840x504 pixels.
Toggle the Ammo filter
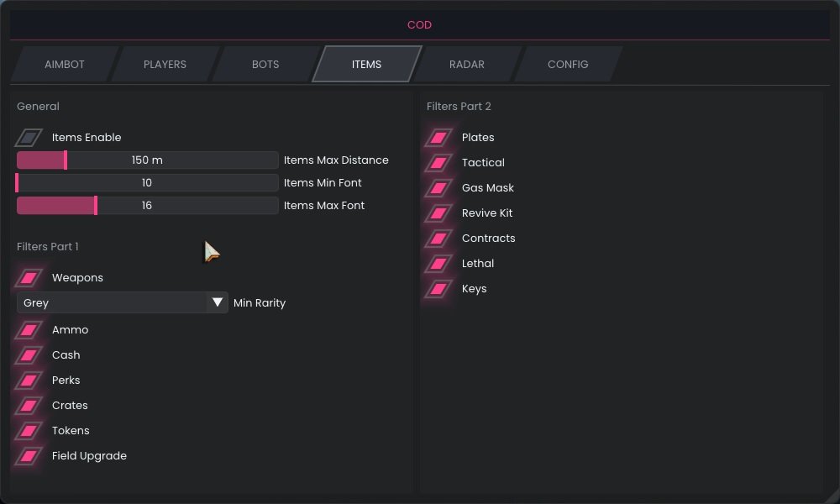29,329
